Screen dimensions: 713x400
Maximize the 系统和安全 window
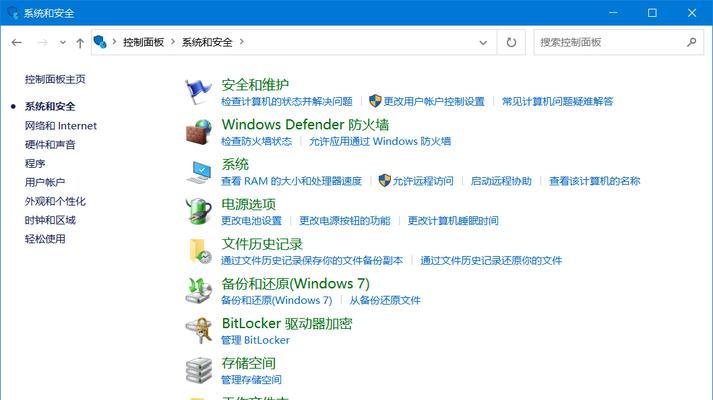pos(652,13)
